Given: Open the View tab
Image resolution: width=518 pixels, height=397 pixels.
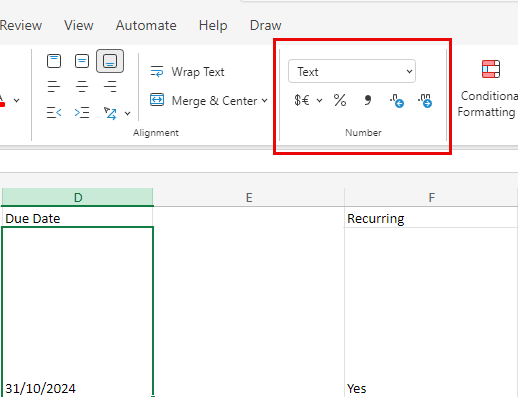Looking at the screenshot, I should [x=79, y=25].
